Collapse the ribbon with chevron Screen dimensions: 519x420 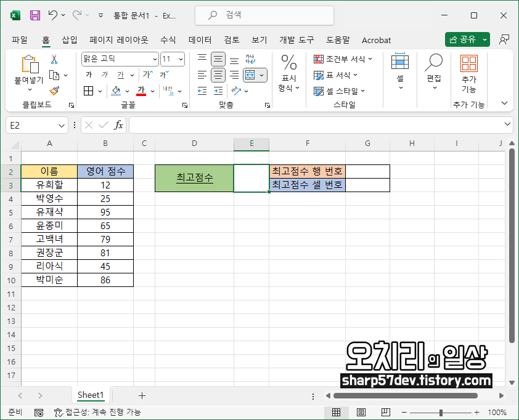tap(504, 103)
